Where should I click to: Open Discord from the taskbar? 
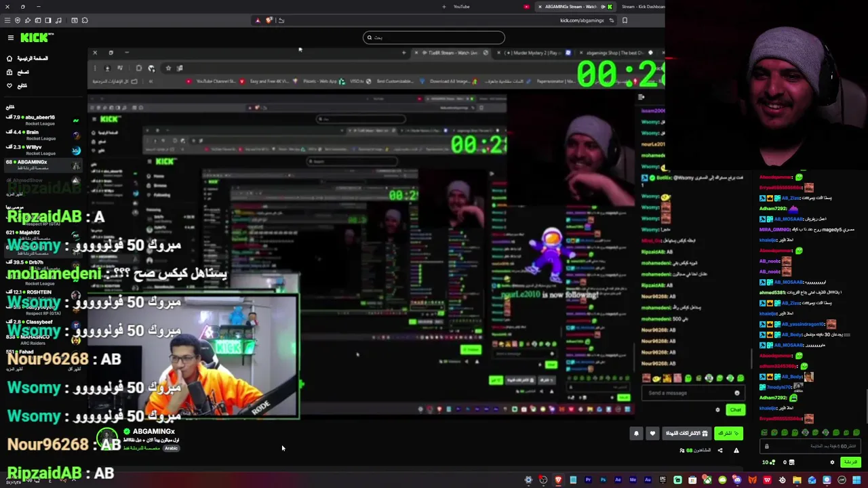[x=737, y=480]
